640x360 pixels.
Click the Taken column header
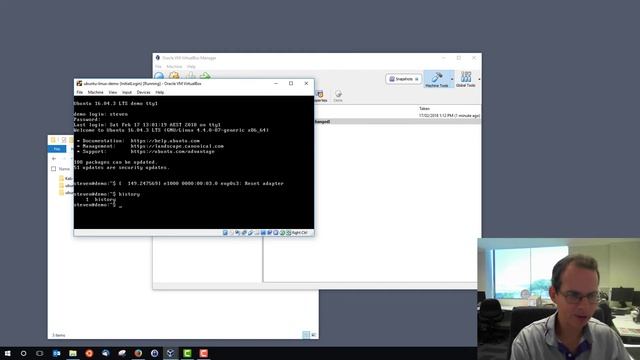pyautogui.click(x=424, y=109)
